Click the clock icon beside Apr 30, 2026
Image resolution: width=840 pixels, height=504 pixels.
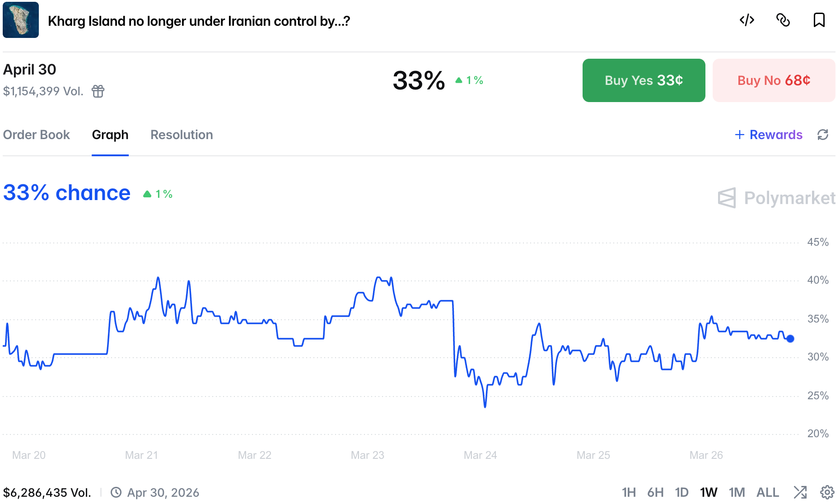pos(116,492)
